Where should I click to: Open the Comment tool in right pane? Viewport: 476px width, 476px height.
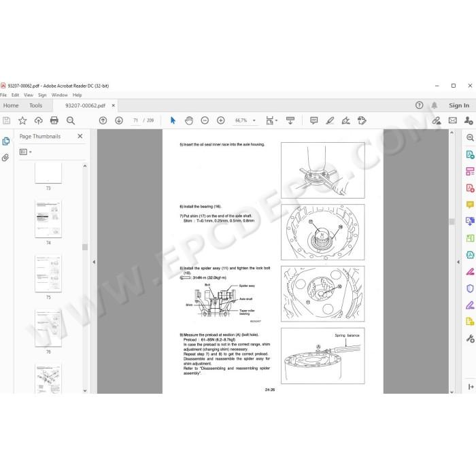470,205
